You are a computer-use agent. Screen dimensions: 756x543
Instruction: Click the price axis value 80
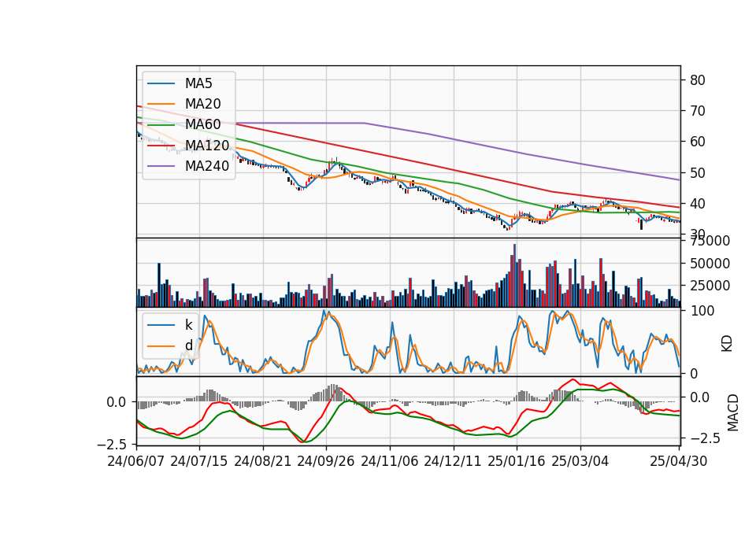[697, 80]
